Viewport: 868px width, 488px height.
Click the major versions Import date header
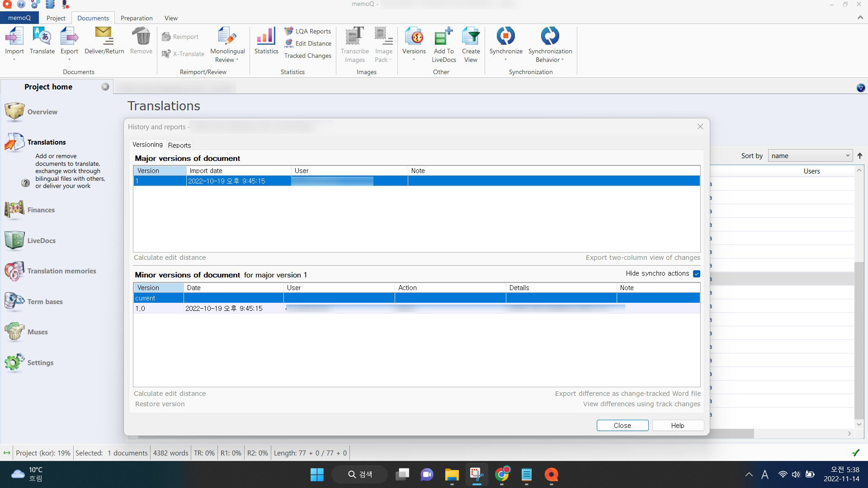click(239, 171)
